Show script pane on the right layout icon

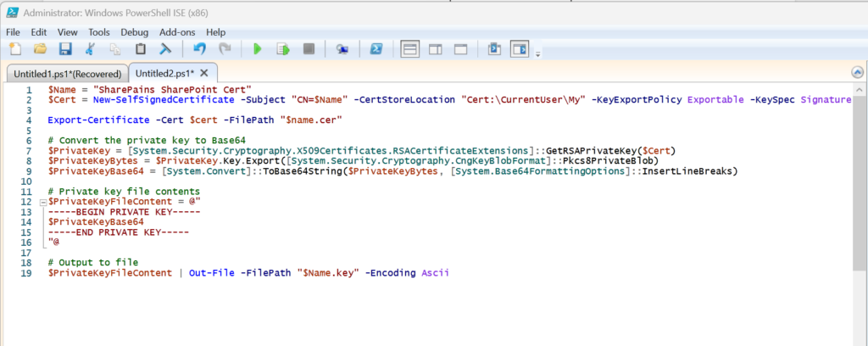pos(436,49)
